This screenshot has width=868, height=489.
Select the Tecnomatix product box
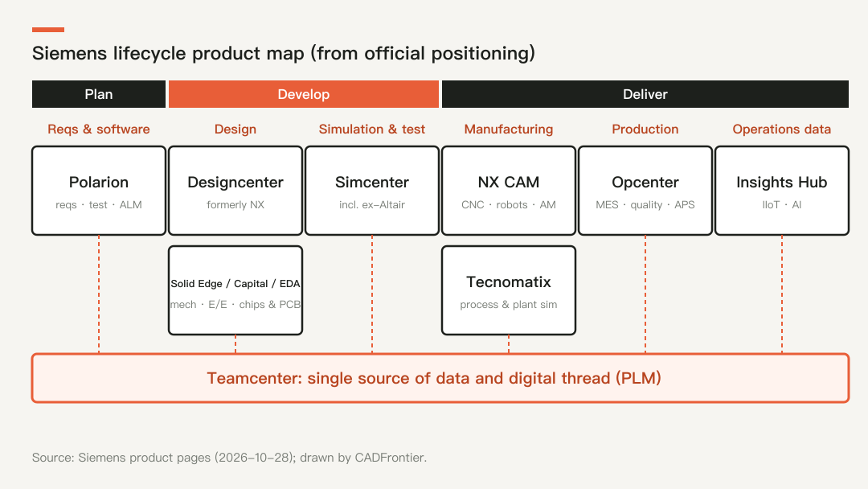click(509, 290)
